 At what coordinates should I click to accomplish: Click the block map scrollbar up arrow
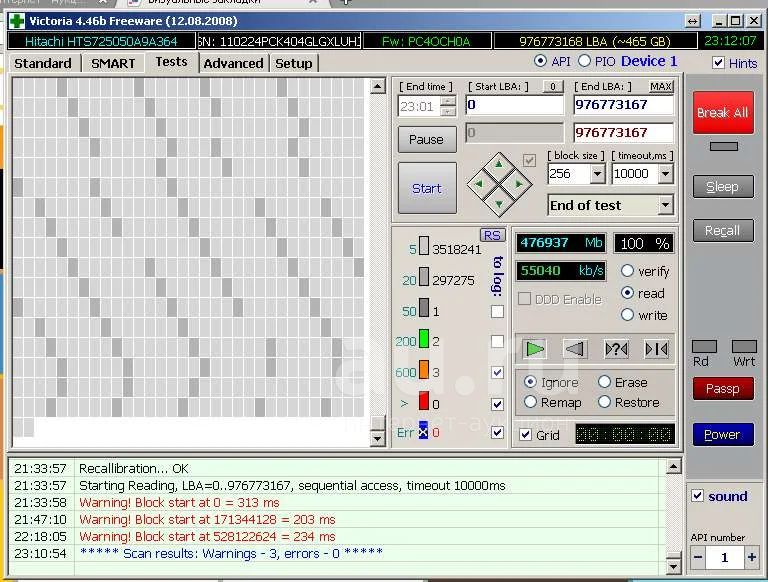click(x=377, y=87)
